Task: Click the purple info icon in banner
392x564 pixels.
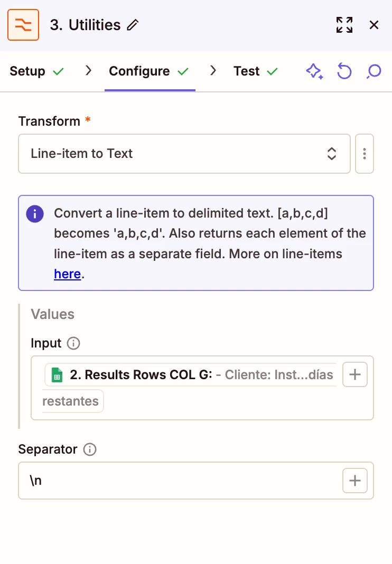Action: tap(35, 214)
